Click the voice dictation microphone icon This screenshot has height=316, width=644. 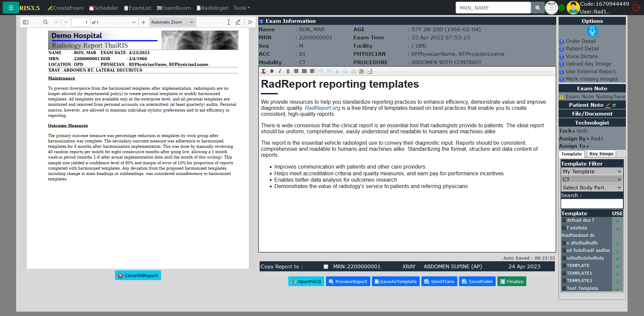coord(592,31)
